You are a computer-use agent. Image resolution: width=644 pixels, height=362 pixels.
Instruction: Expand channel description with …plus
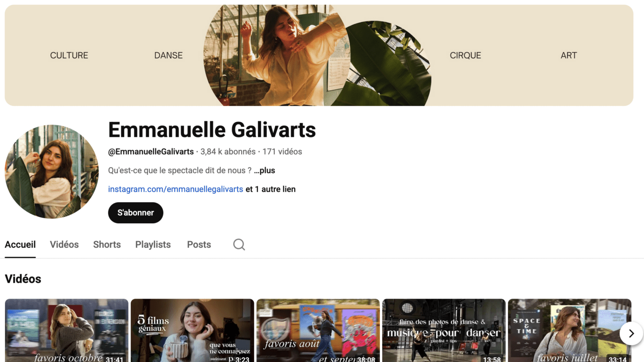[264, 170]
